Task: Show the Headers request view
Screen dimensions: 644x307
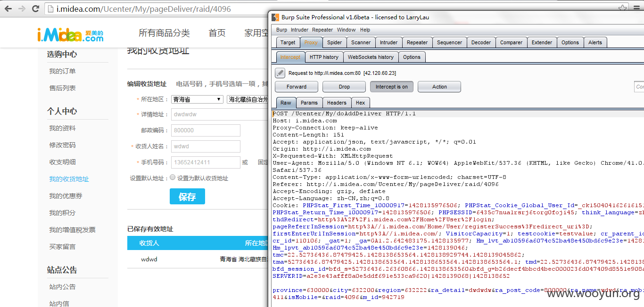Action: tap(337, 103)
